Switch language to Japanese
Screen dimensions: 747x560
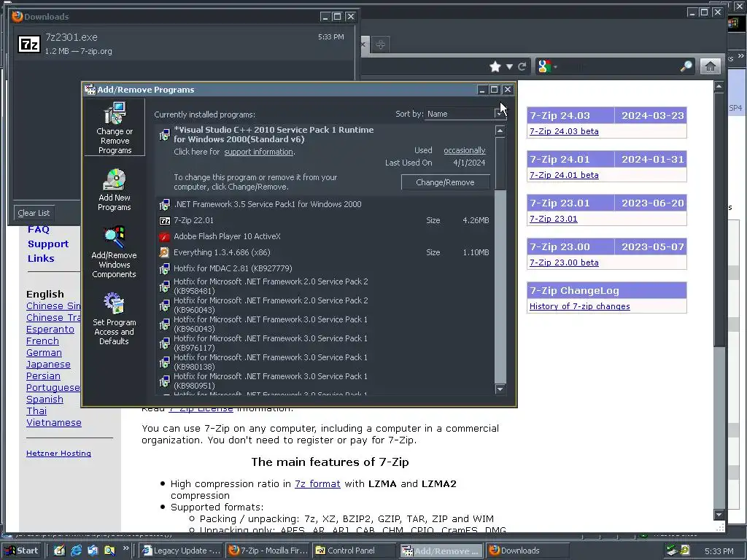tap(48, 365)
